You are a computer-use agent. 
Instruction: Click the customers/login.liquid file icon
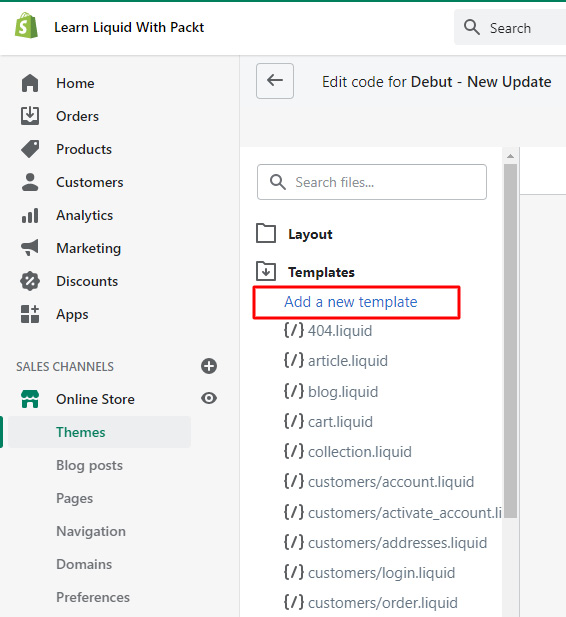[x=294, y=572]
